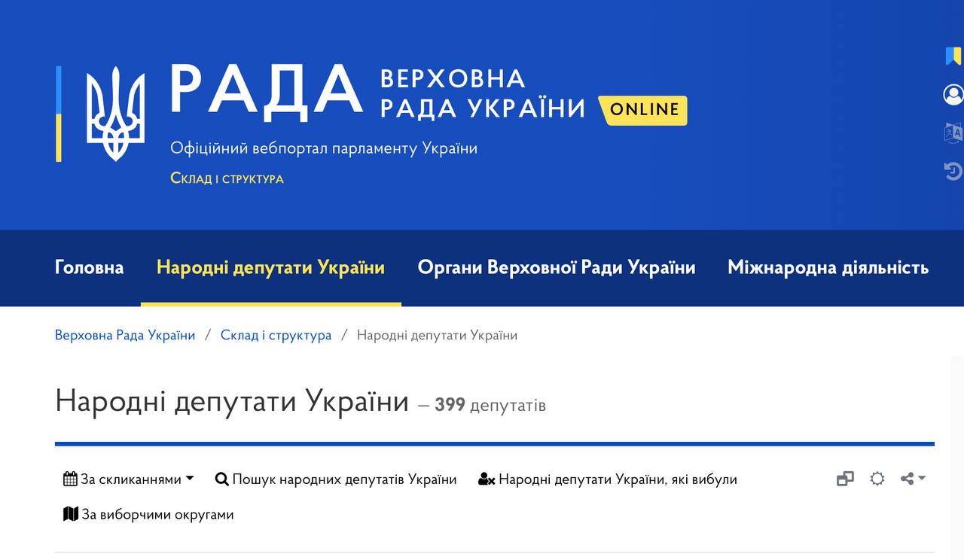964x560 pixels.
Task: Open the user account profile icon
Action: click(x=953, y=95)
